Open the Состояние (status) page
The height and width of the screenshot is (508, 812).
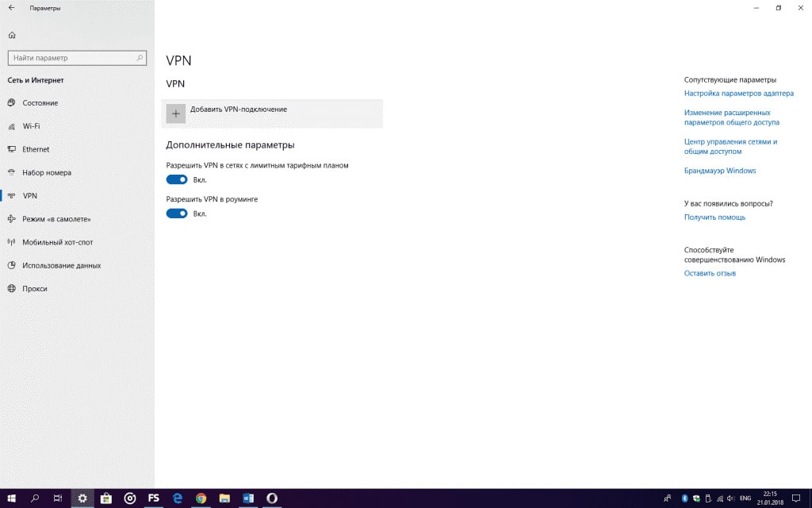[40, 102]
